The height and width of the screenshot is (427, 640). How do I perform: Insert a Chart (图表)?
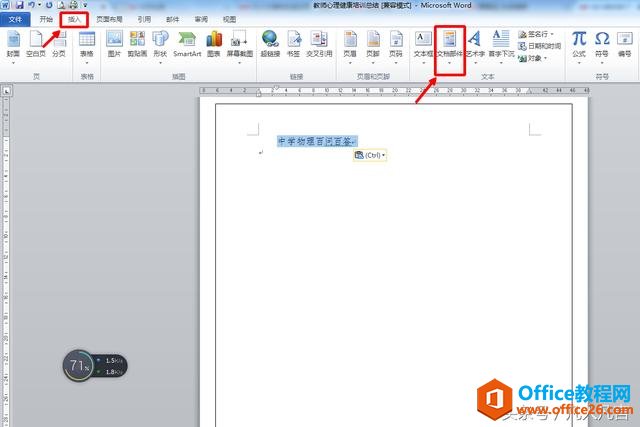click(x=213, y=44)
